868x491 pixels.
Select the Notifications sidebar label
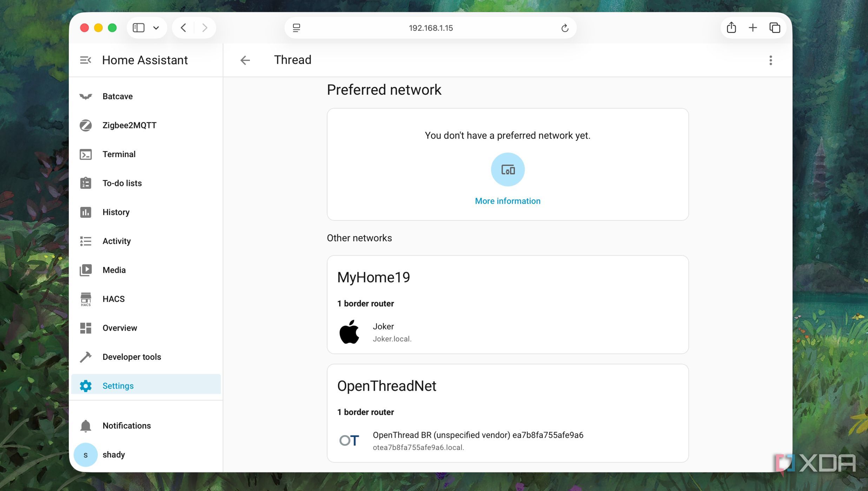point(127,426)
